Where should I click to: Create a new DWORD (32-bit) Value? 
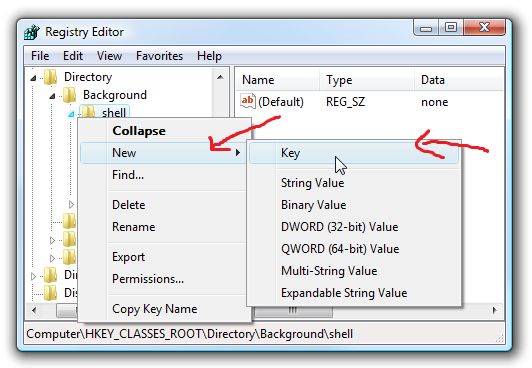point(354,227)
